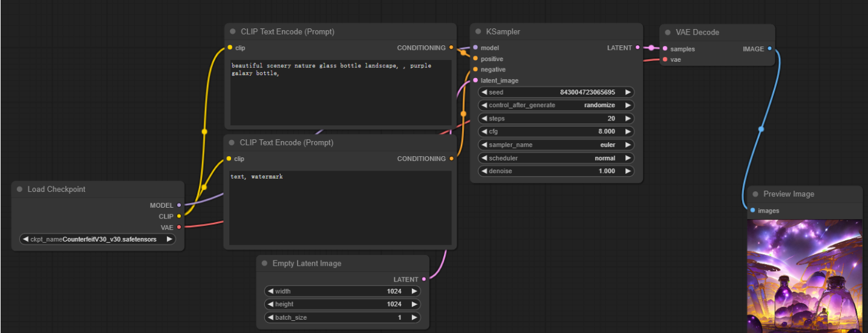This screenshot has width=868, height=333.
Task: Click the negative prompt 'text, watermark' box
Action: click(341, 207)
